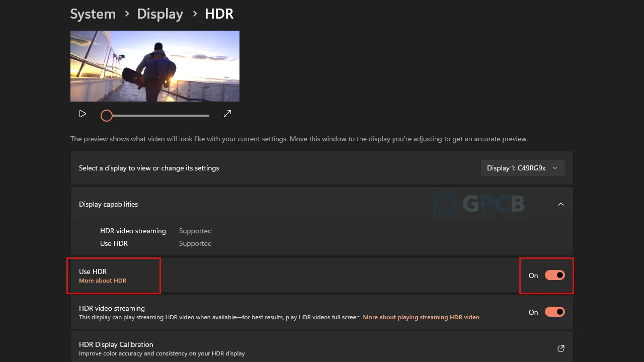The width and height of the screenshot is (644, 362).
Task: Open the Display 1: C49RG9x dropdown
Action: 523,168
